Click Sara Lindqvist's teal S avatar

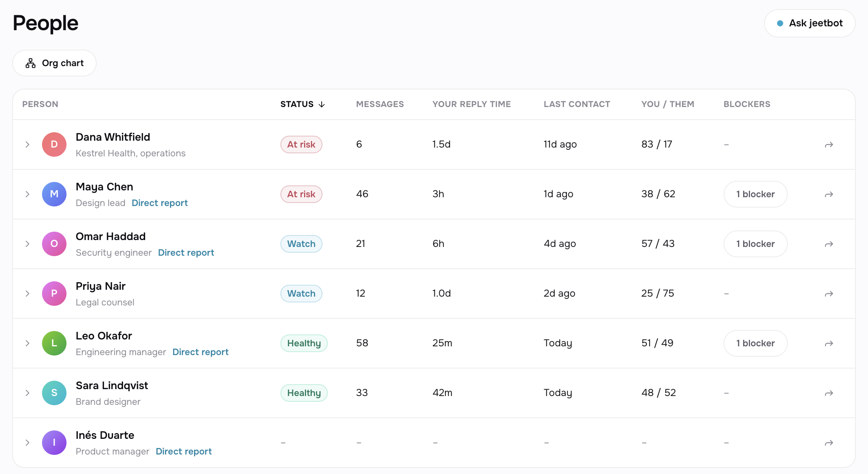54,393
